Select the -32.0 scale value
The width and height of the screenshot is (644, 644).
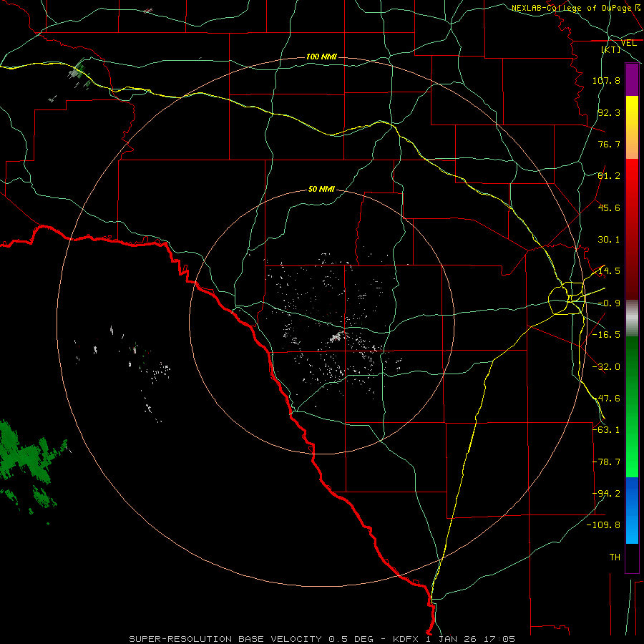[x=606, y=367]
